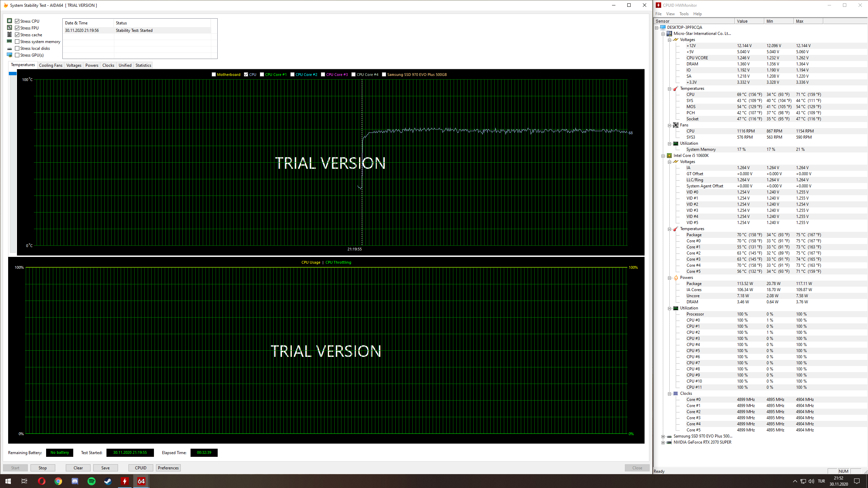Click the Google Chrome taskbar icon
This screenshot has height=488, width=868.
(58, 481)
